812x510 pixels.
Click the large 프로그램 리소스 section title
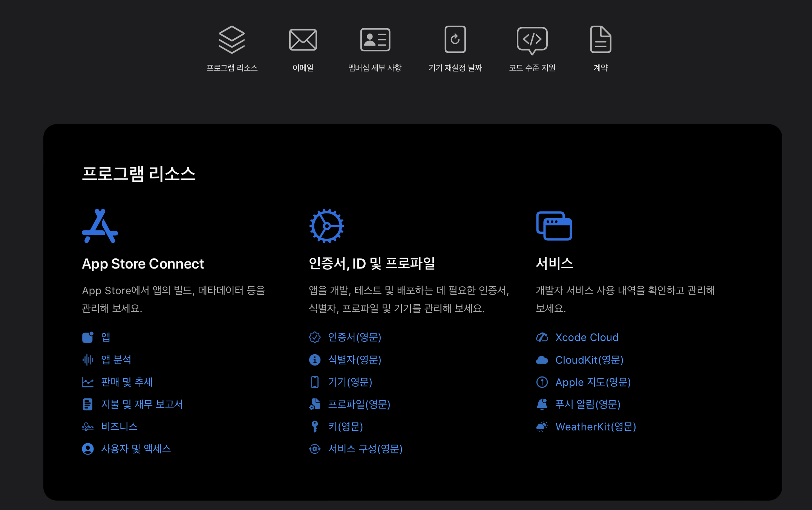tap(139, 174)
